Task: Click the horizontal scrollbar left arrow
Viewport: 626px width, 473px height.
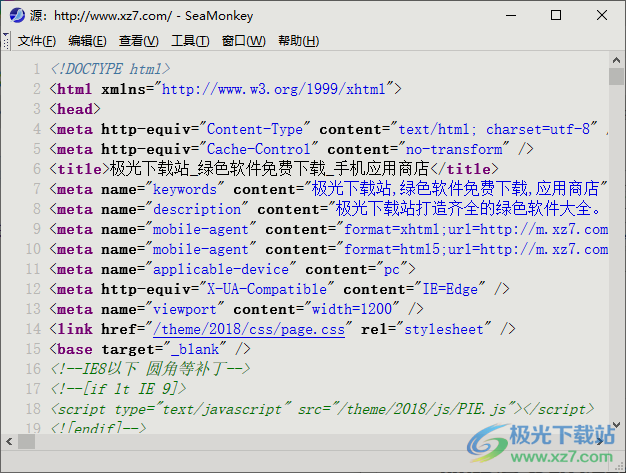Action: tap(9, 441)
